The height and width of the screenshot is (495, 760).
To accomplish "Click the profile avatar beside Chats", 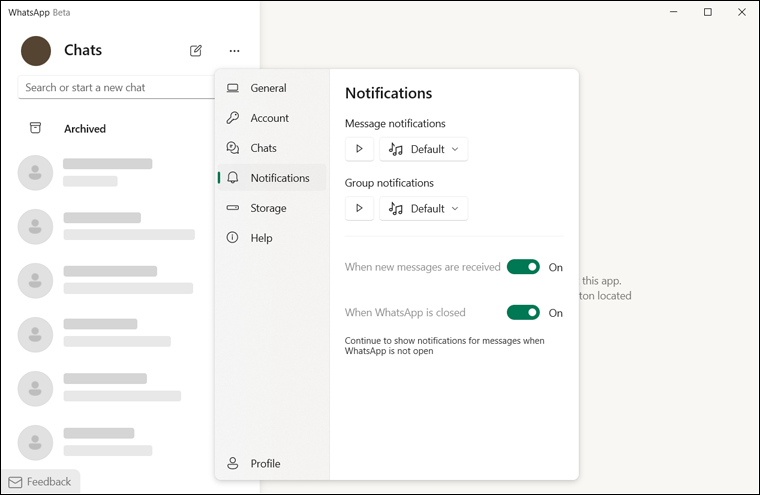I will [36, 50].
